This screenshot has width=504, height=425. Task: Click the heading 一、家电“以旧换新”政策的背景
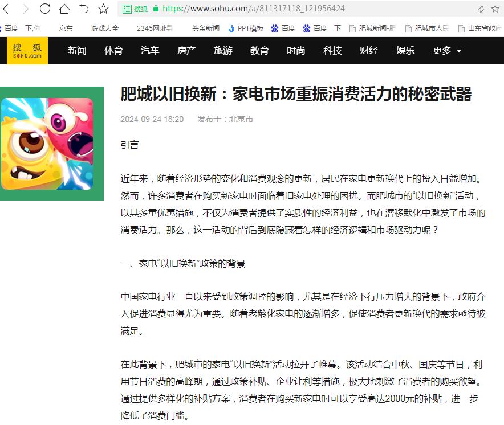183,264
